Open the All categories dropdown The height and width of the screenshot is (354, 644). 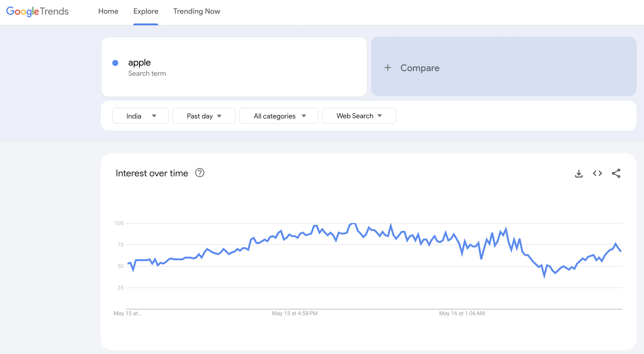click(x=279, y=116)
